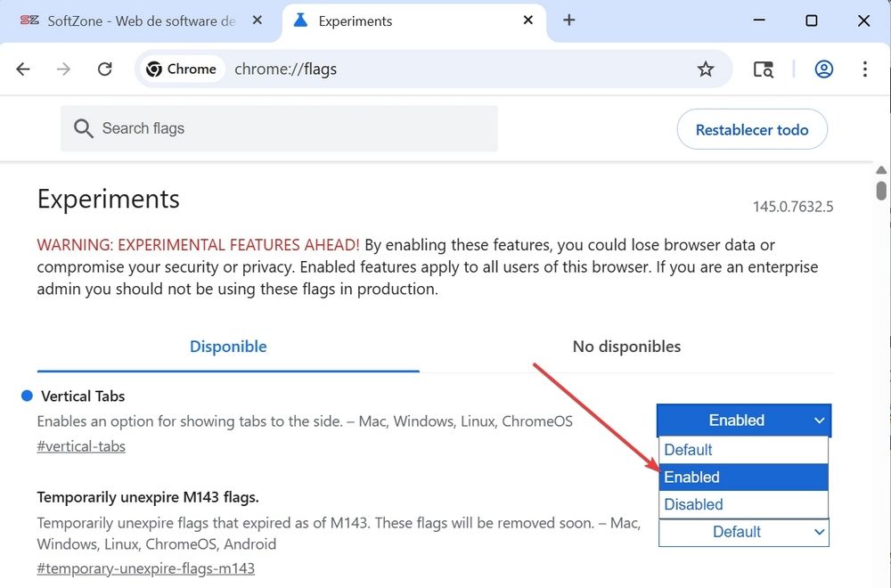The height and width of the screenshot is (588, 891).
Task: Open the Chrome profile account icon
Action: 824,69
